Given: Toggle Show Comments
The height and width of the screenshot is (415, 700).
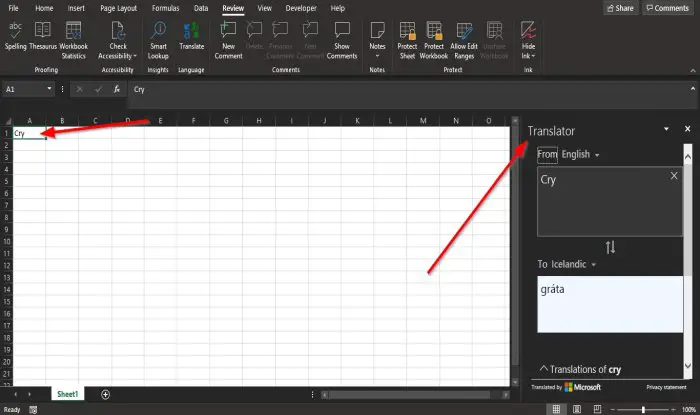Looking at the screenshot, I should 342,40.
